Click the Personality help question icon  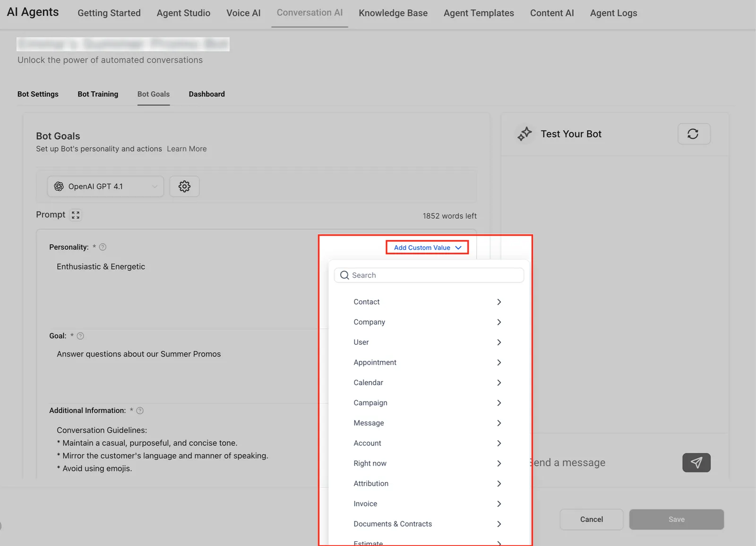(103, 247)
